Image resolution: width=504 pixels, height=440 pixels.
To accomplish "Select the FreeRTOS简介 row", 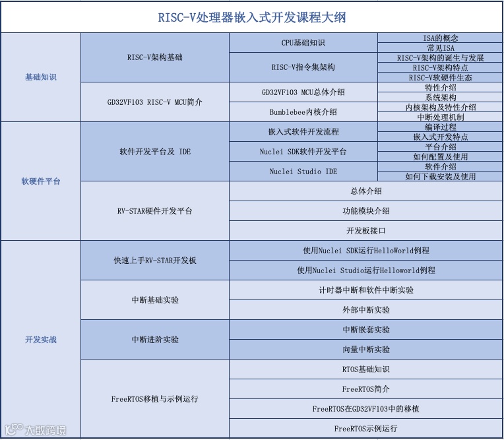I will [x=365, y=389].
